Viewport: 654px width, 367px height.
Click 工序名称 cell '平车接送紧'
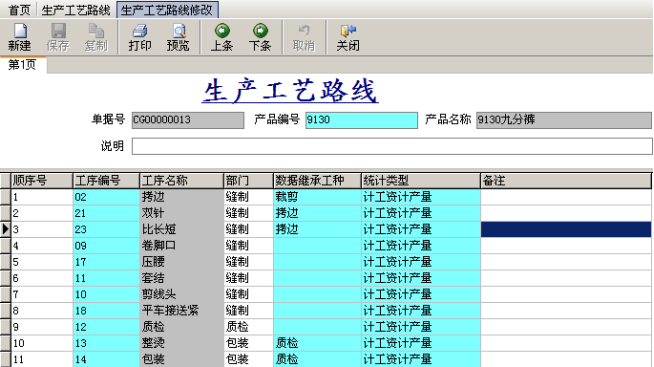coord(181,311)
